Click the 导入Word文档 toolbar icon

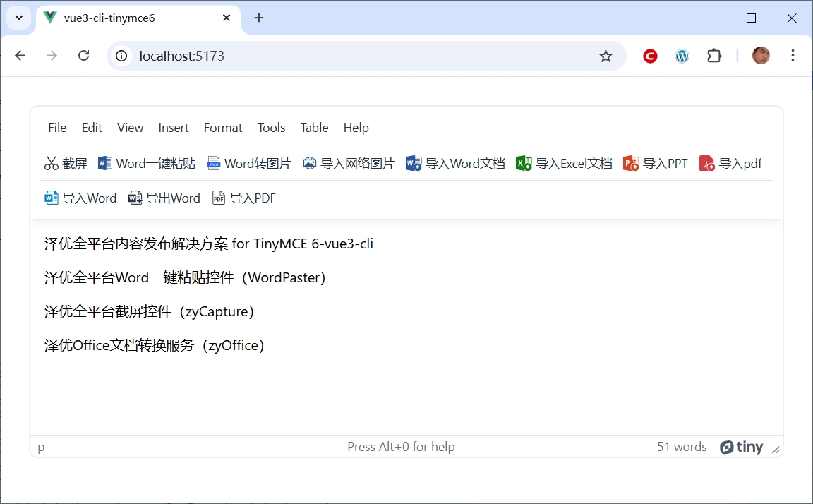tap(414, 164)
